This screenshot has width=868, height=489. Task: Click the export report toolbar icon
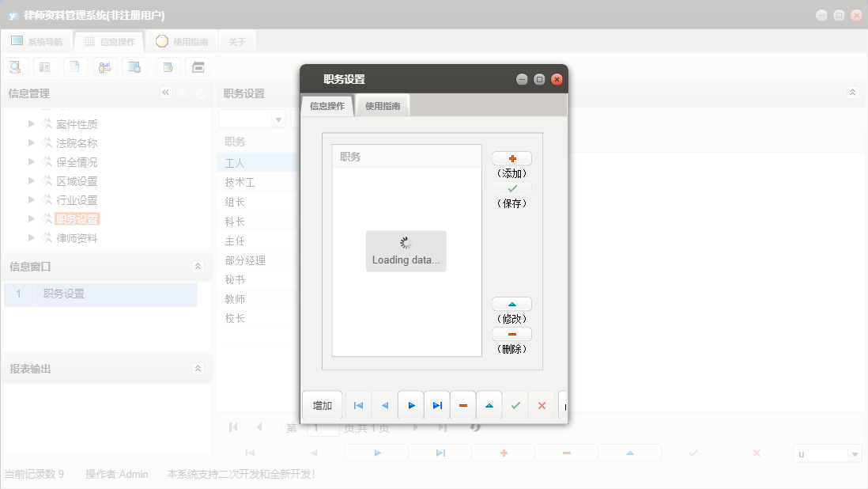pos(168,66)
